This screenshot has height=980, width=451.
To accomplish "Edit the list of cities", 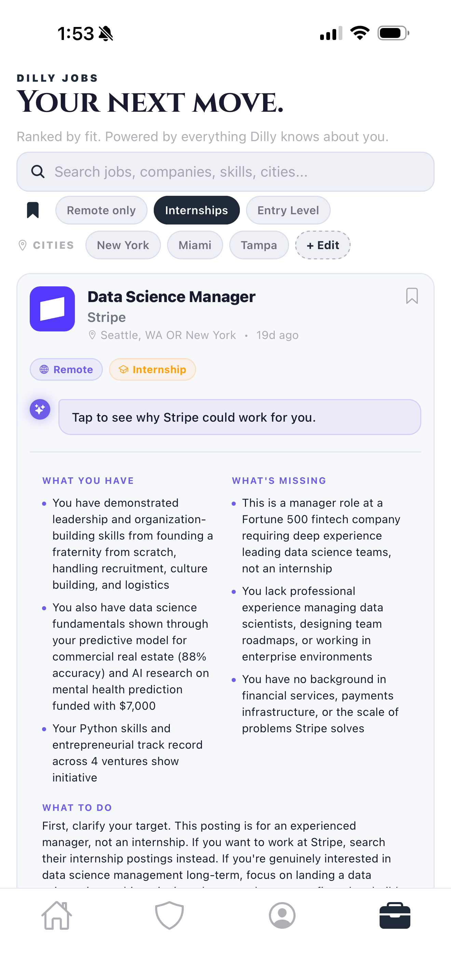I will [x=323, y=245].
